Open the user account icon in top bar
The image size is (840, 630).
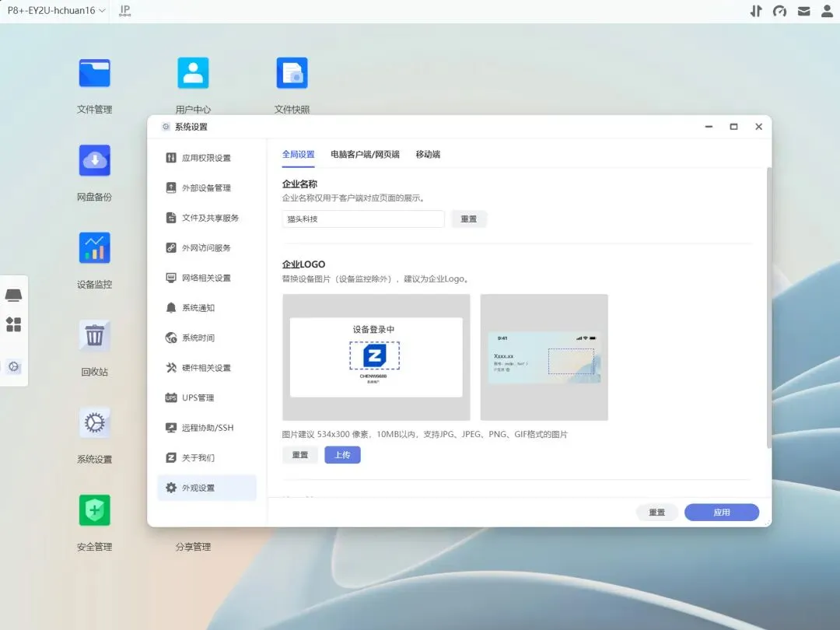(827, 11)
